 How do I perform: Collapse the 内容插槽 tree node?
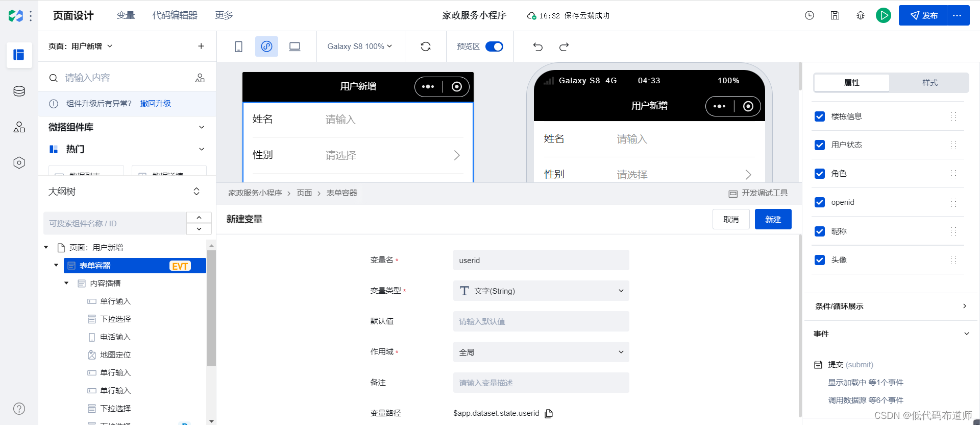click(x=66, y=283)
